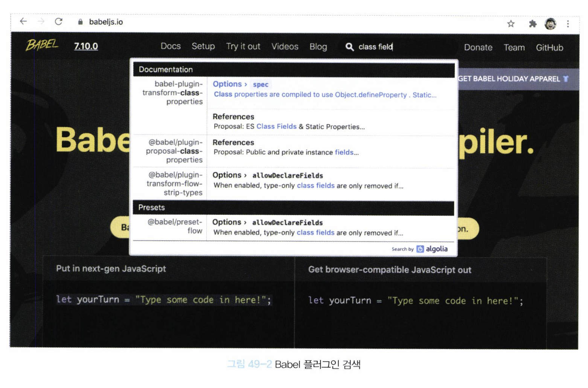Go to the Setup page
This screenshot has width=588, height=388.
coord(203,46)
